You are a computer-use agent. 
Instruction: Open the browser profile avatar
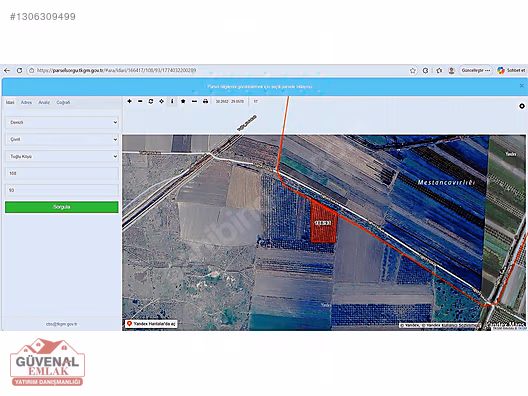[x=452, y=70]
